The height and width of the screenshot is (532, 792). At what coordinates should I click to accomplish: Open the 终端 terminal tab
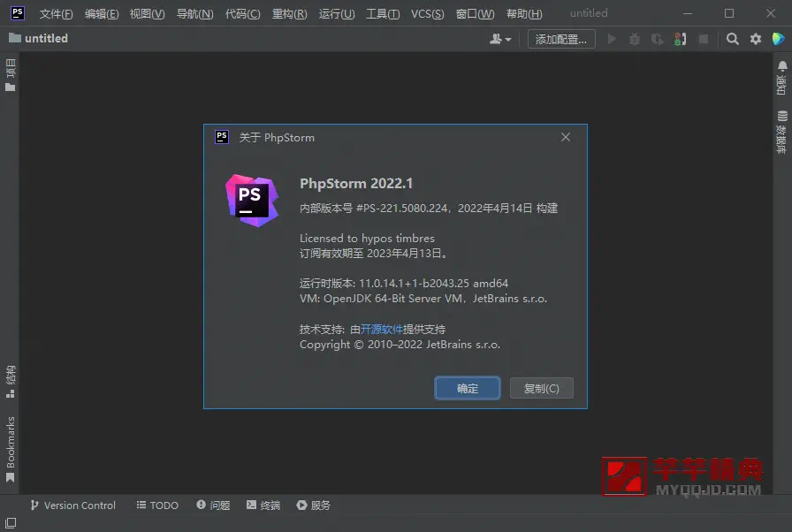[x=263, y=505]
